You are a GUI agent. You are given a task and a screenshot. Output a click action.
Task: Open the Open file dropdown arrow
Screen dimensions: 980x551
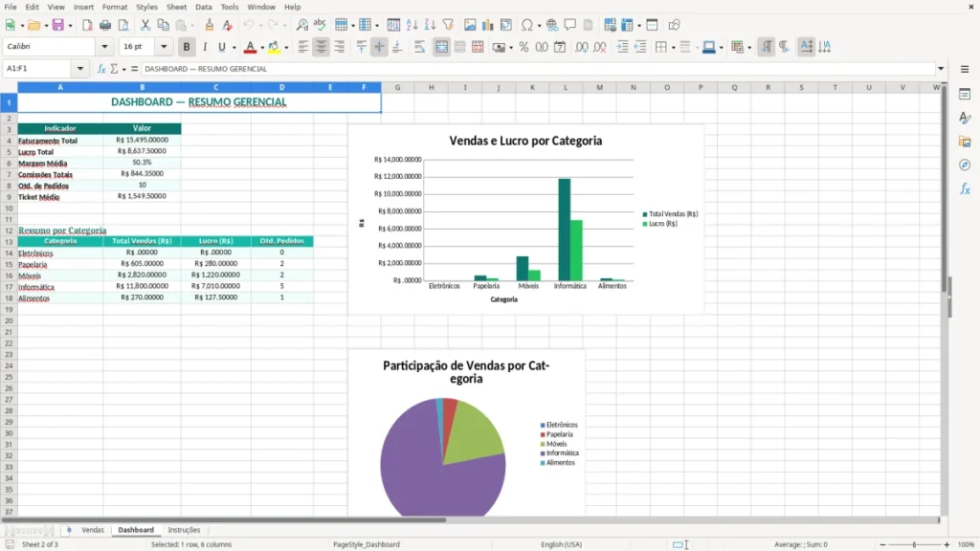point(46,26)
